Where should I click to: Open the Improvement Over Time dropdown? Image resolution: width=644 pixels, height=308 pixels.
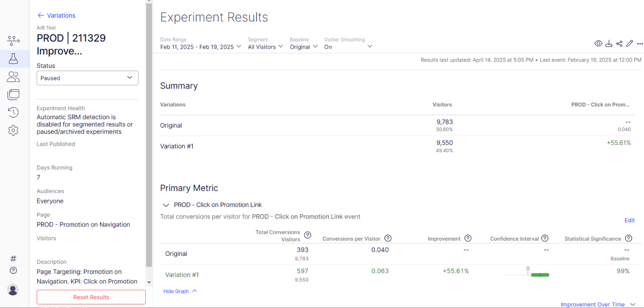tap(598, 304)
